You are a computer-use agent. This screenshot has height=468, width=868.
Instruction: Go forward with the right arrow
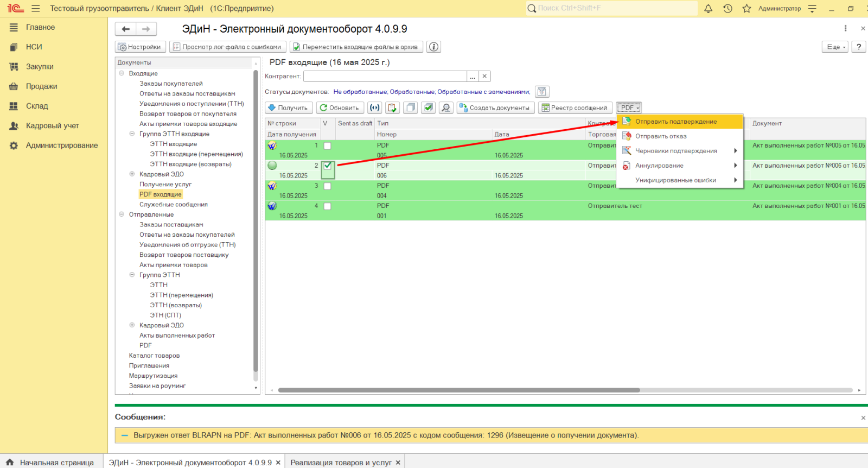click(x=146, y=29)
